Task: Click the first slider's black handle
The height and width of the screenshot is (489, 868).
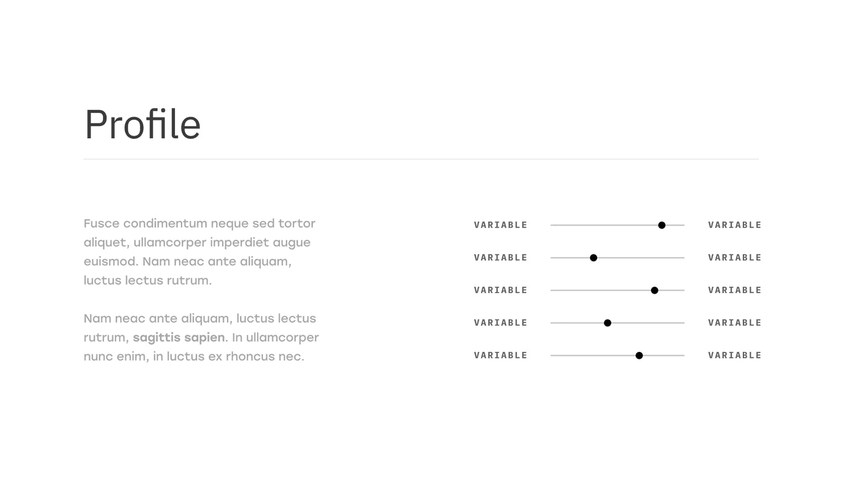Action: point(662,225)
